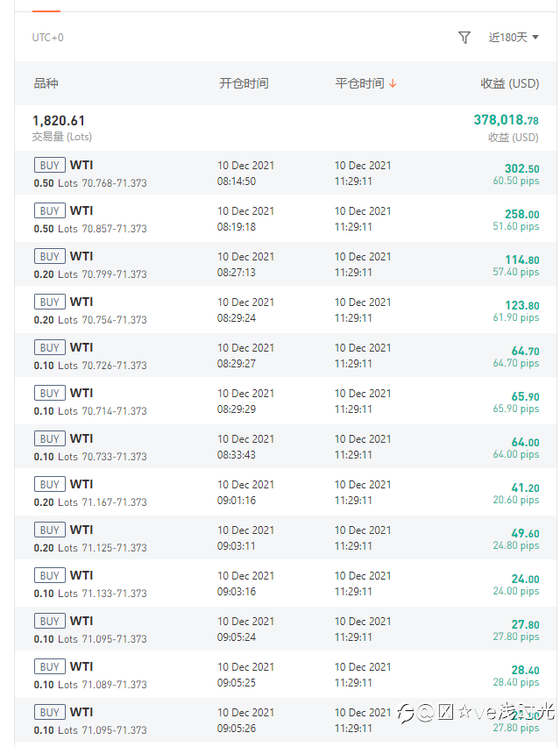Click the dropdown arrow beside 近180天
The image size is (560, 747).
point(535,37)
